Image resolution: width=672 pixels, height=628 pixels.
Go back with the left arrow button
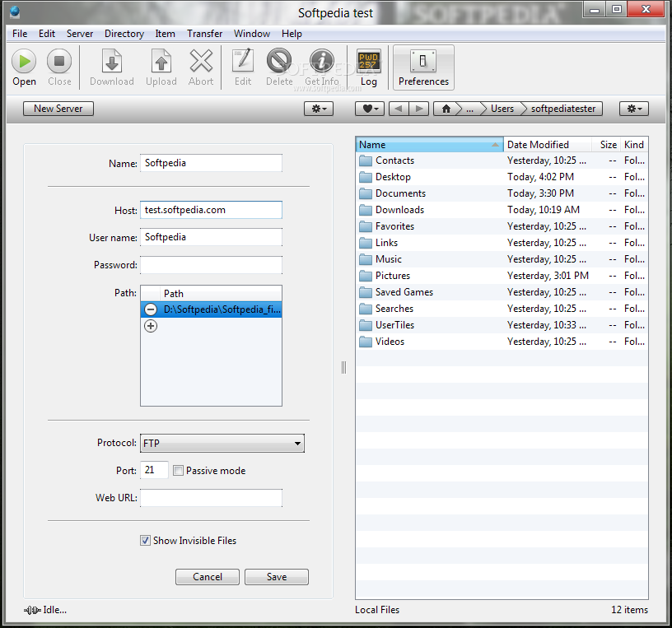(x=399, y=109)
